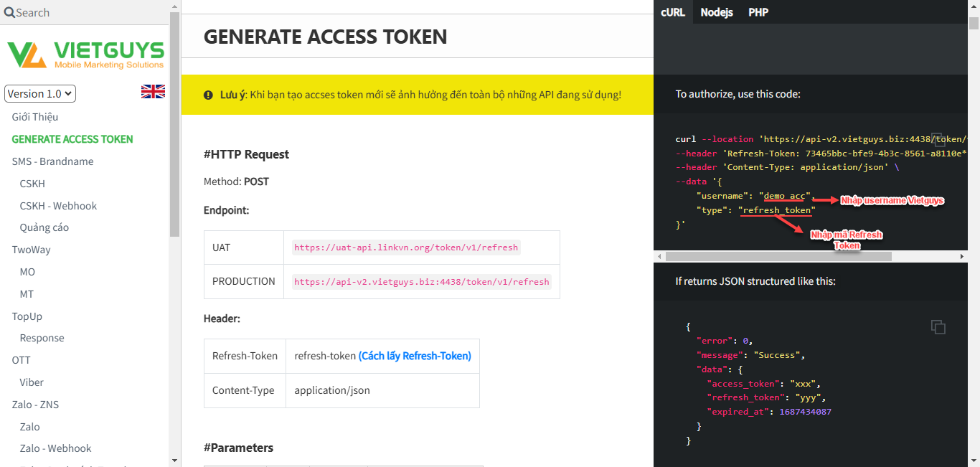Screen dimensions: 980x467
Task: Switch language via UK flag icon
Action: 153,92
